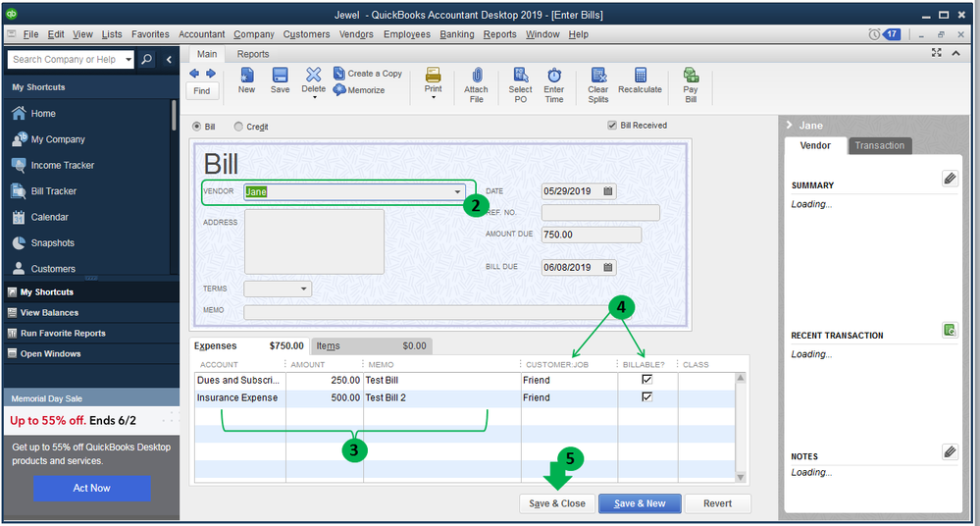Open recent transaction report icon
980x526 pixels.
(950, 330)
